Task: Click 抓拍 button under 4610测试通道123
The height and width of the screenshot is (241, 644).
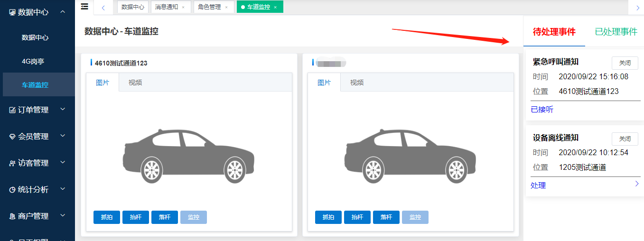Action: [x=107, y=217]
